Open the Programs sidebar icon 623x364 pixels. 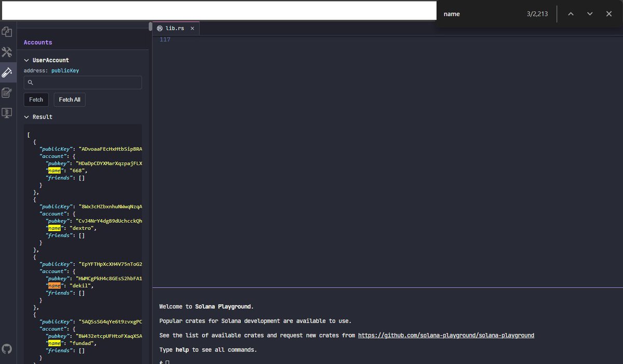(x=7, y=113)
